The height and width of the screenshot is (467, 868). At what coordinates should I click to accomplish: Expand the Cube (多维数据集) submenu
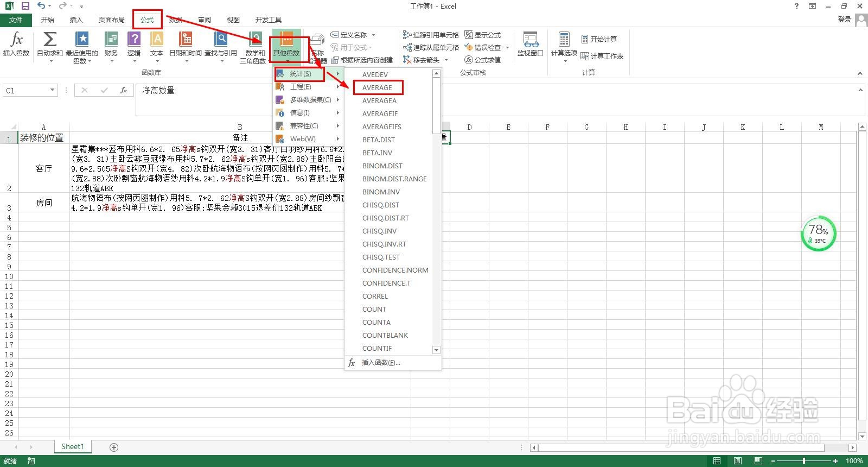click(308, 100)
